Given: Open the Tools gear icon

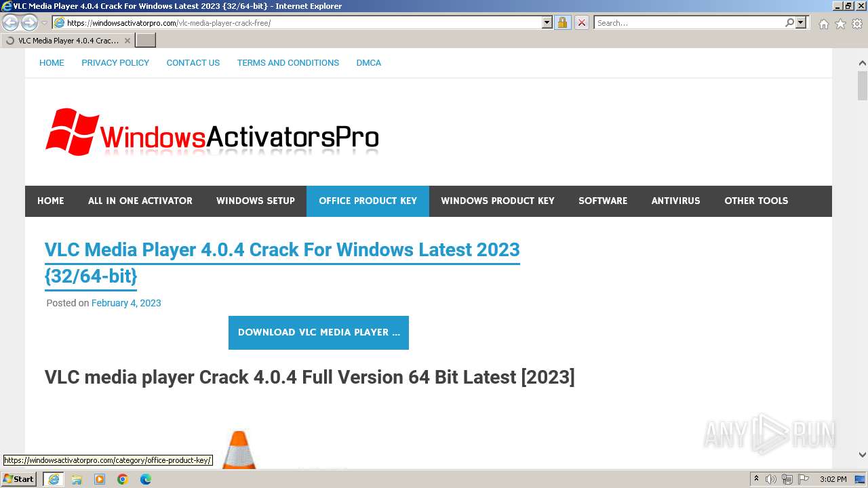Looking at the screenshot, I should (857, 24).
